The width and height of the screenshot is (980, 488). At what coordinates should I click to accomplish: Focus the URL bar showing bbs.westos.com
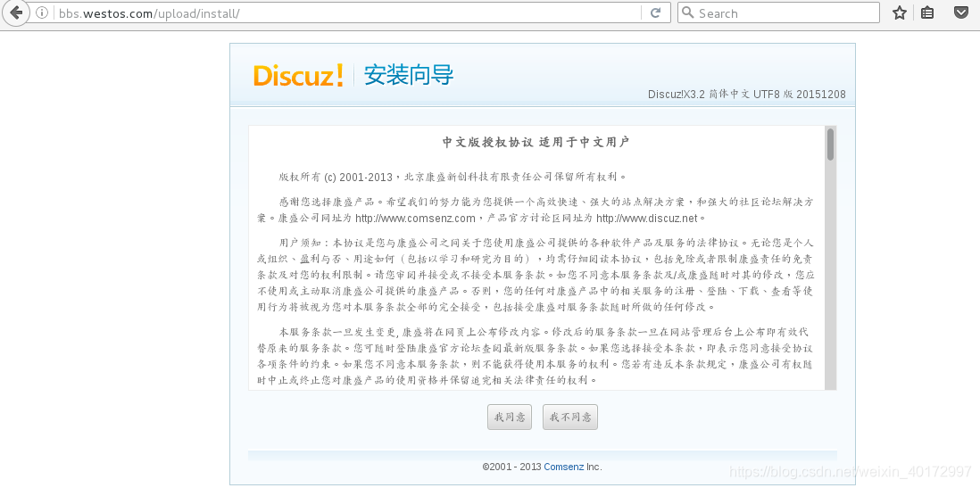coord(347,12)
